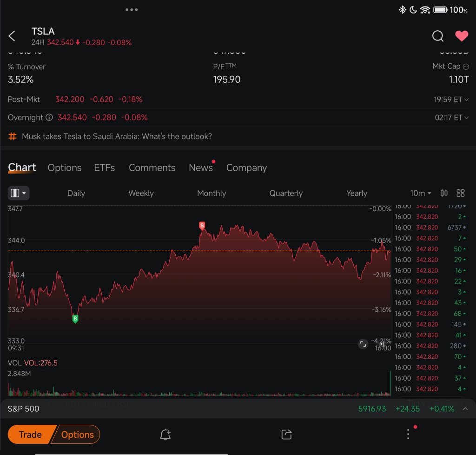476x455 pixels.
Task: Check the battery status icon
Action: click(441, 10)
